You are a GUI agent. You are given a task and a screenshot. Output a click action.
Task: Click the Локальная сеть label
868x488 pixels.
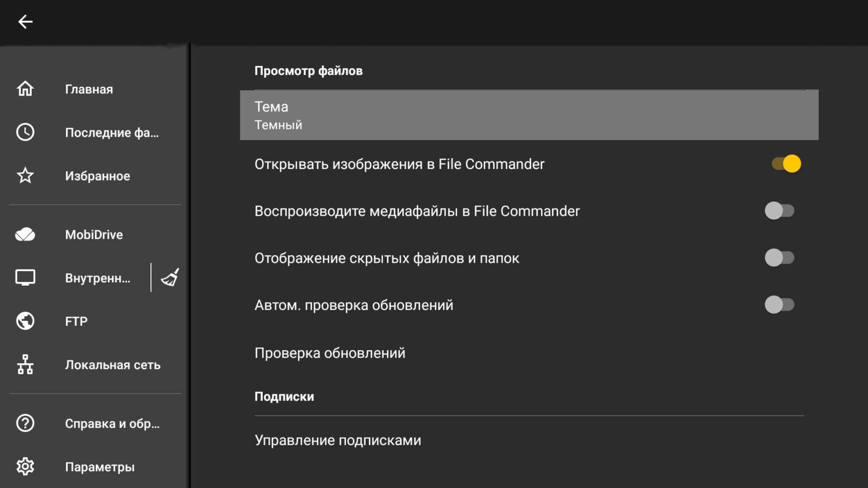pos(112,365)
